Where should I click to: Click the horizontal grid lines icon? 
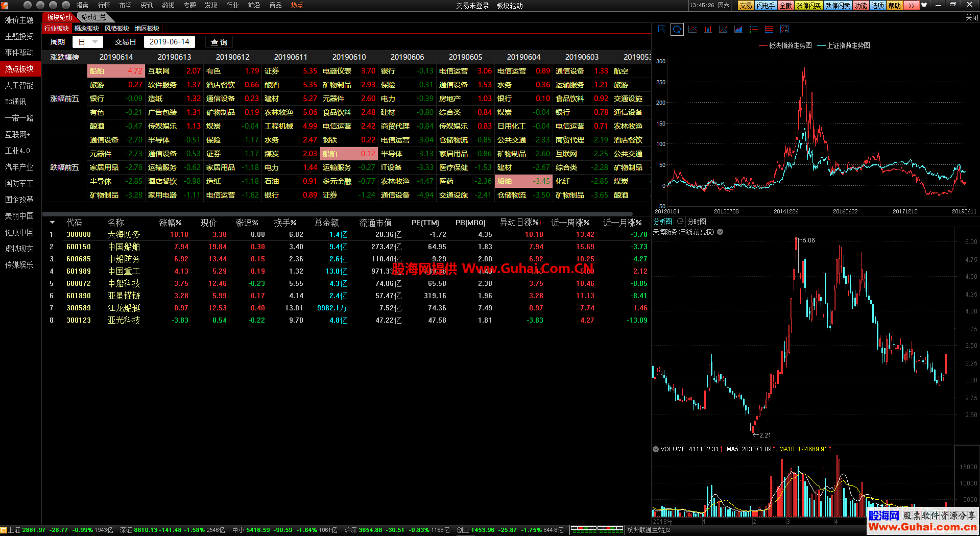[769, 29]
